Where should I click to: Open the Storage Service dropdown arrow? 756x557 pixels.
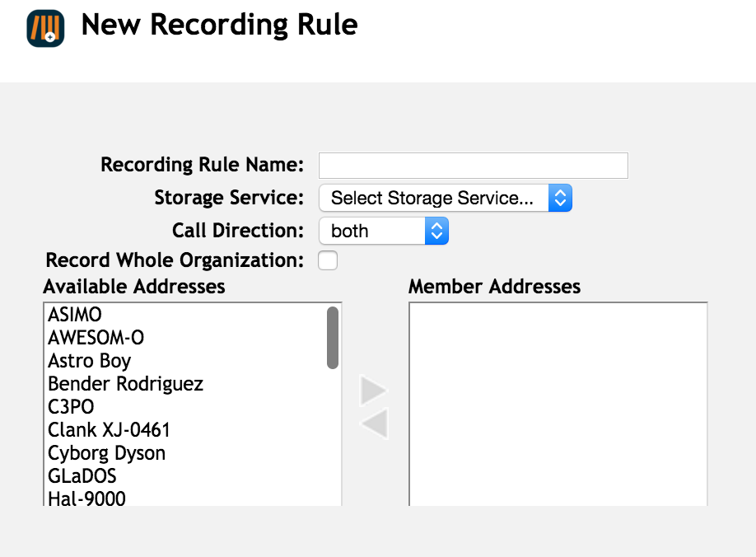[559, 198]
